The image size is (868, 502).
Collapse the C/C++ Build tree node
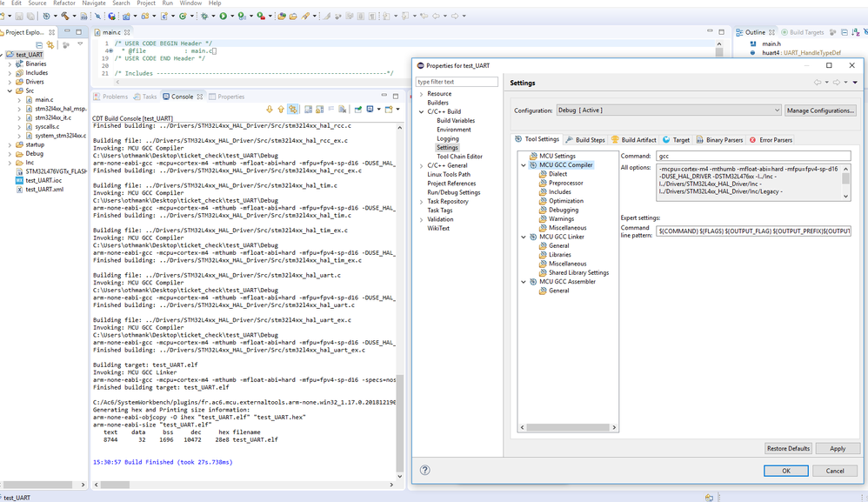coord(422,112)
